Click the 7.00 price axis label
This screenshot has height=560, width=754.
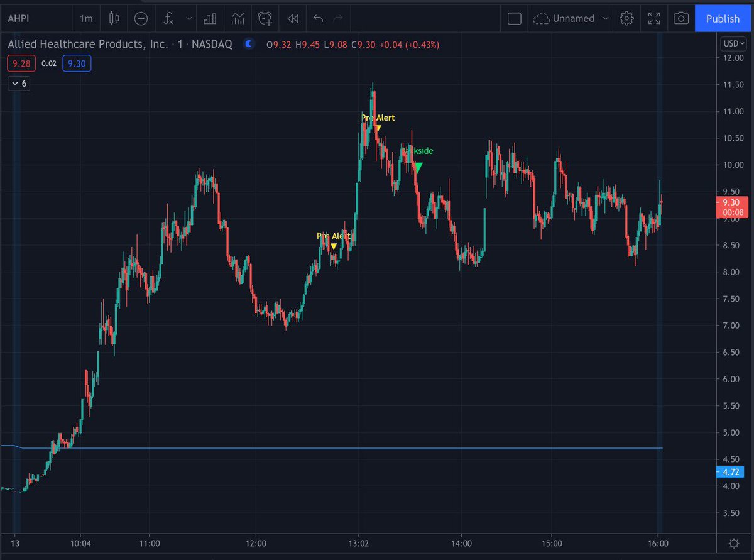(732, 325)
